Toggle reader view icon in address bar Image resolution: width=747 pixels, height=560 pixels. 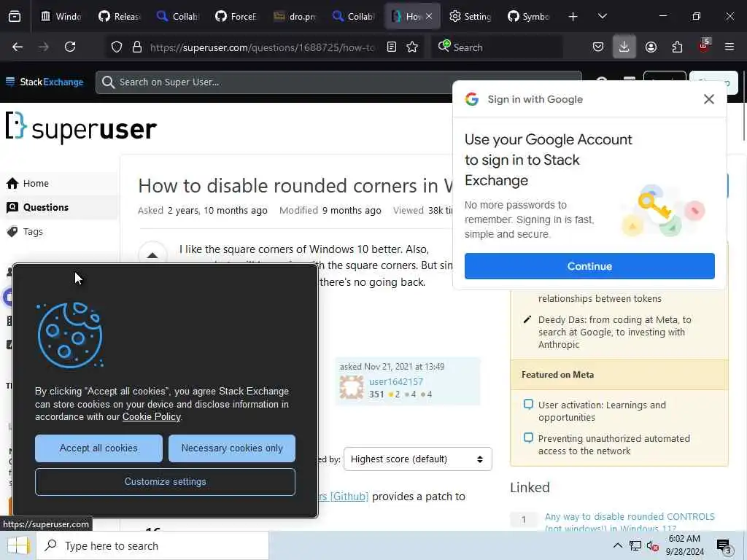tap(392, 47)
